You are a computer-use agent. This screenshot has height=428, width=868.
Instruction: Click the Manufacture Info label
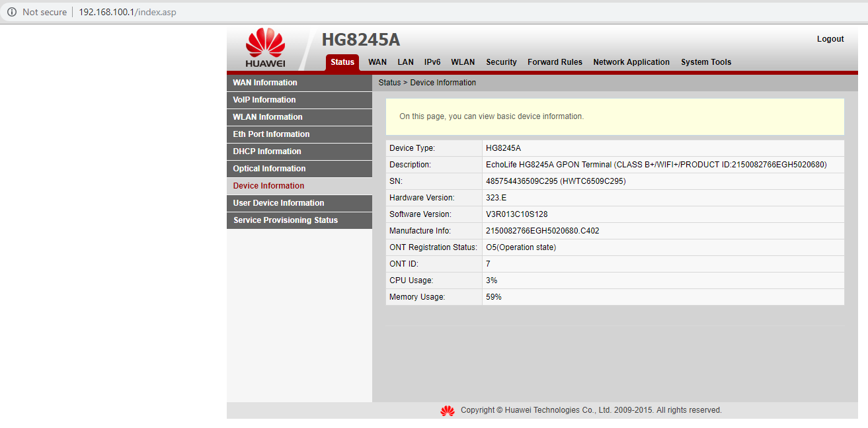[420, 231]
